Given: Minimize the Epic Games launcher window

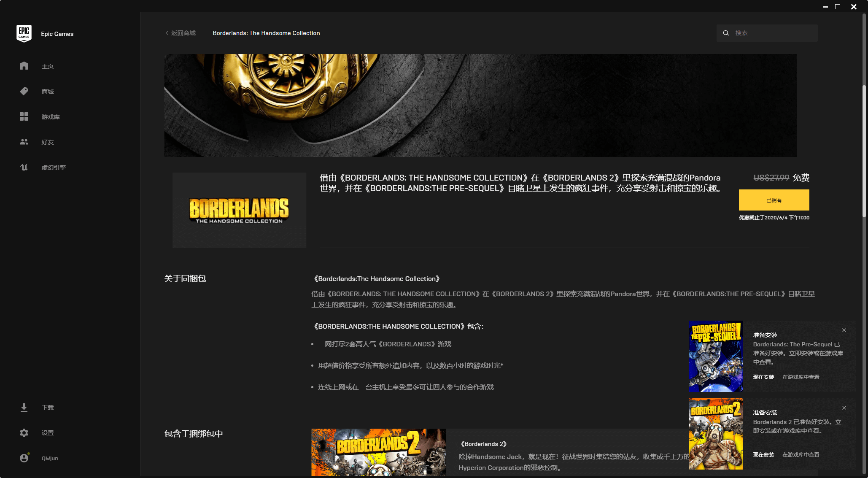Looking at the screenshot, I should (825, 7).
